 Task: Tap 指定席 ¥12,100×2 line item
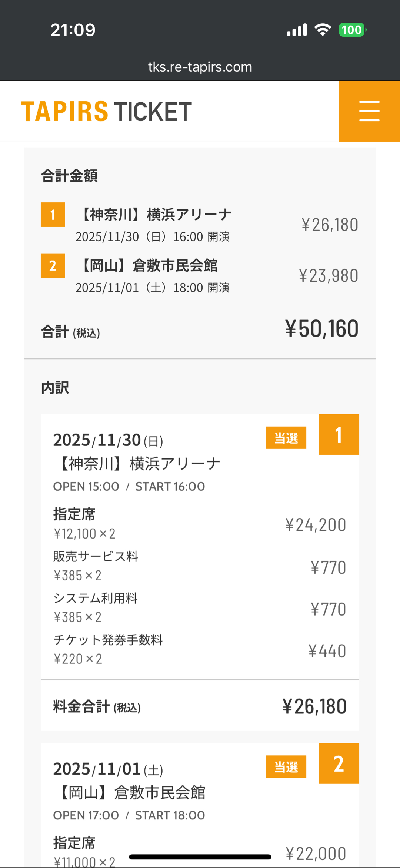pos(84,524)
